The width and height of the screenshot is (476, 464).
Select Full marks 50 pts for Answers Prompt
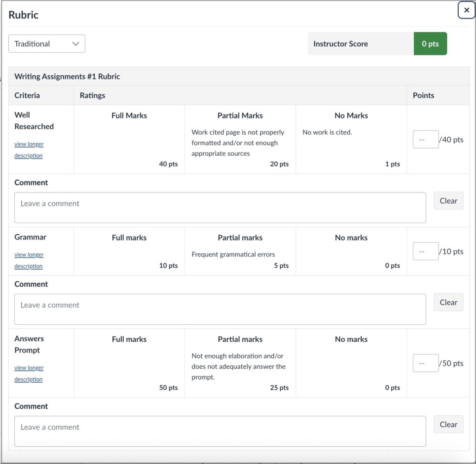point(129,363)
